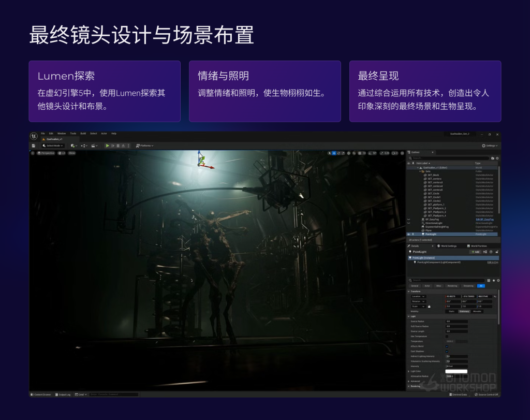530x420 pixels.
Task: Collapse the Sets folder in Outliner
Action: point(420,171)
